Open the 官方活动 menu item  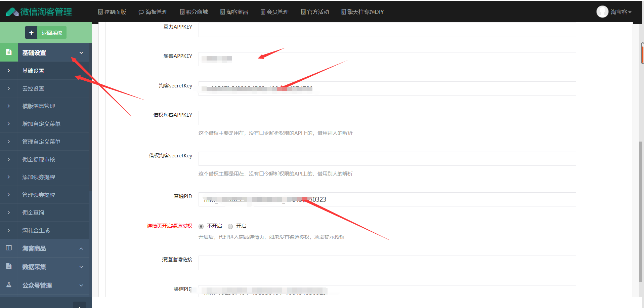tap(315, 11)
